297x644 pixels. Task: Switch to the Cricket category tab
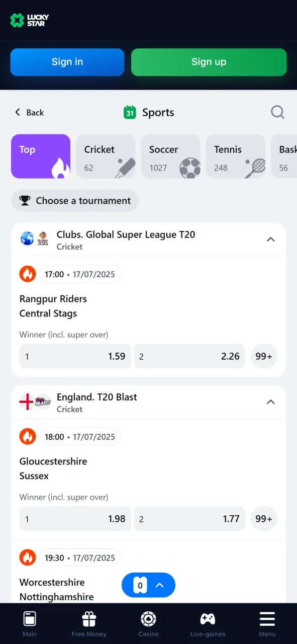[x=106, y=156]
